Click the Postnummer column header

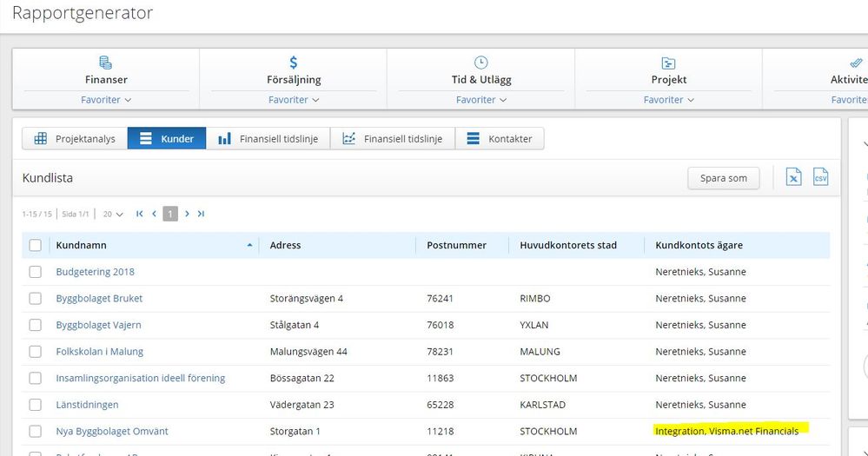tap(456, 246)
